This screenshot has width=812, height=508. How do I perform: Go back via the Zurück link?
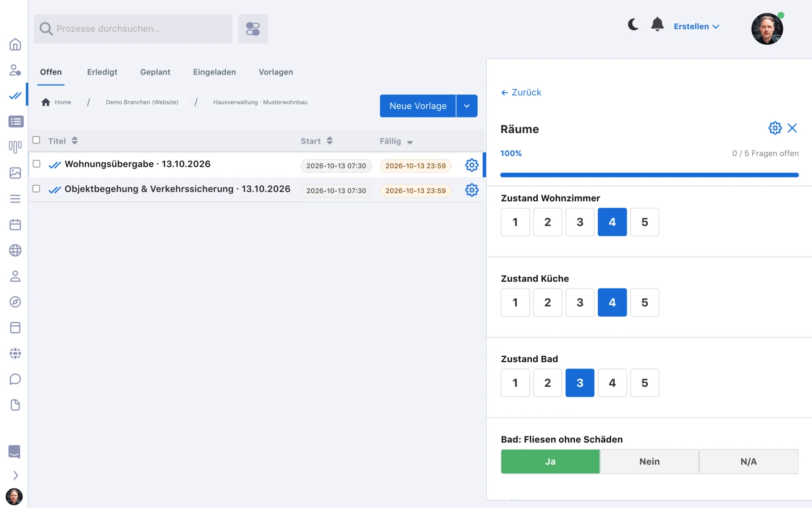[x=521, y=92]
